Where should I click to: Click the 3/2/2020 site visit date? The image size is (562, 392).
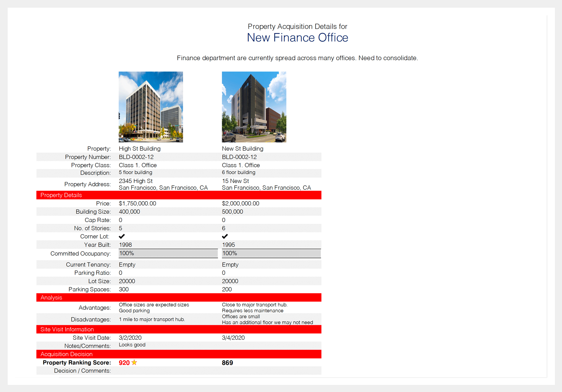pos(130,338)
